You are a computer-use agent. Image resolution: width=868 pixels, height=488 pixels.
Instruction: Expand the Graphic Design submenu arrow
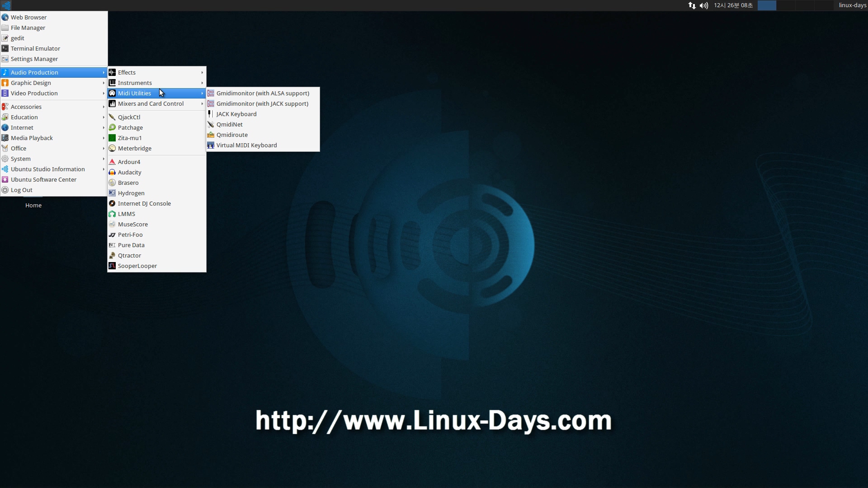(104, 83)
